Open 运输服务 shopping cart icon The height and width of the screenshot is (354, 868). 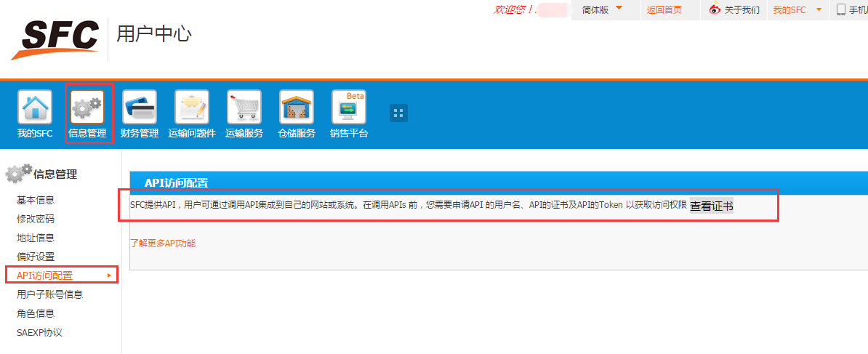click(x=244, y=108)
